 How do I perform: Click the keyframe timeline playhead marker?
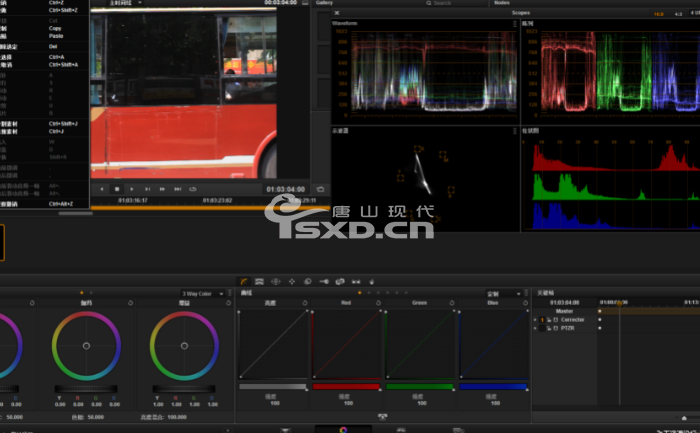[x=619, y=303]
